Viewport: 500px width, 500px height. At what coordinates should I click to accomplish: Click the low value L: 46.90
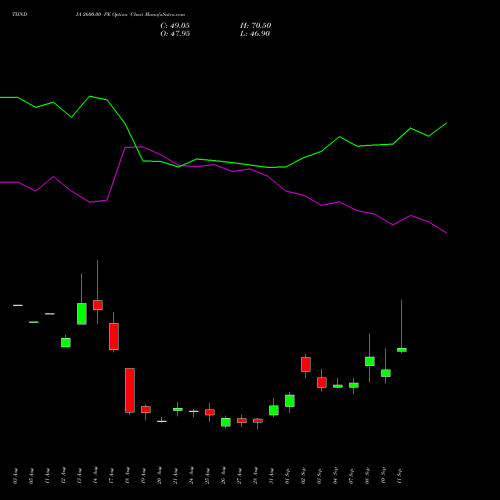255,34
